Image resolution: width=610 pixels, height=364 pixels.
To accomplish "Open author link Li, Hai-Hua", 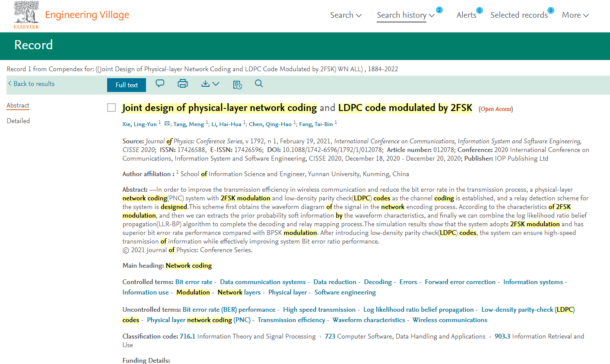I will pos(226,124).
